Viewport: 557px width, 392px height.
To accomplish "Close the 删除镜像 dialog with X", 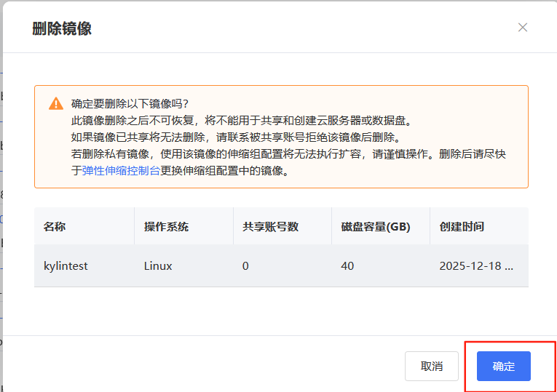I will 522,28.
